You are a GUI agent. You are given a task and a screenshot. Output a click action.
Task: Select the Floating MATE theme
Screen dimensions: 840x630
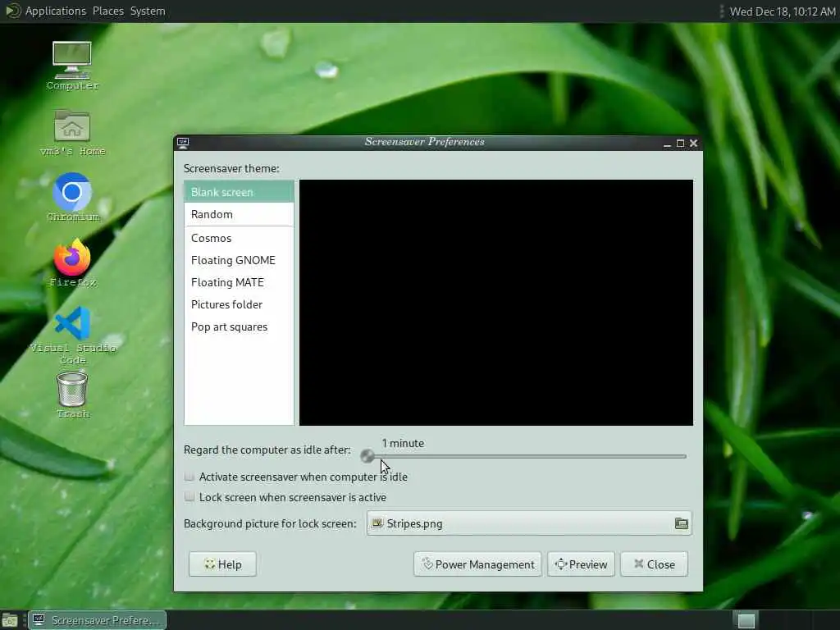coord(239,282)
